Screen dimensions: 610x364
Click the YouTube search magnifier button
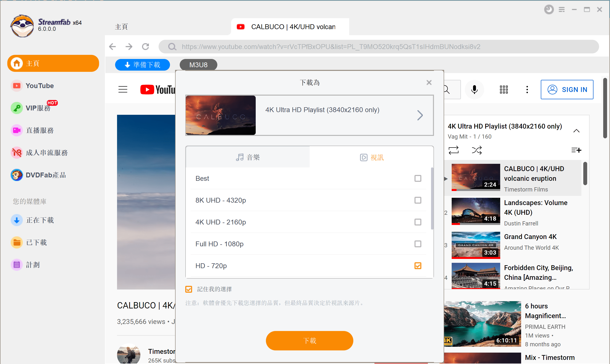pyautogui.click(x=447, y=90)
